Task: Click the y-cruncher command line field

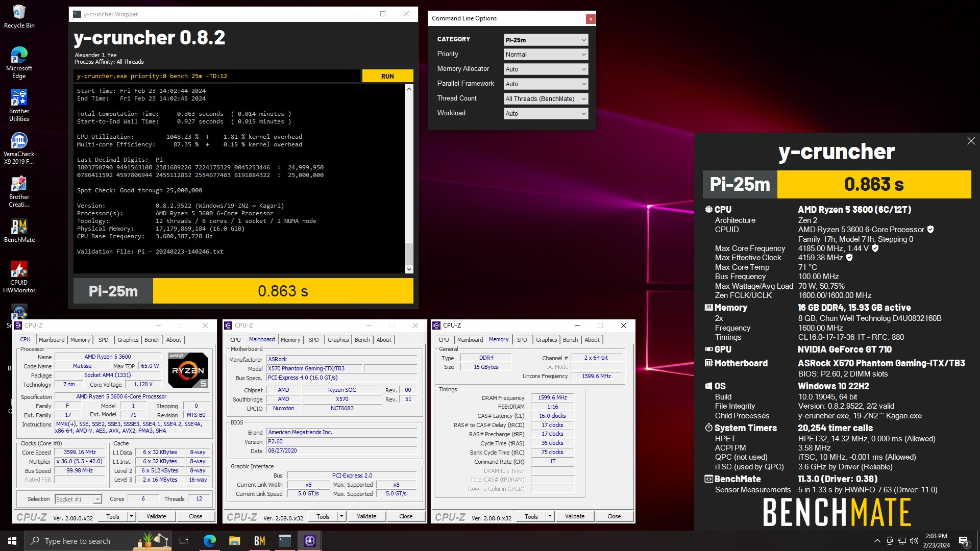Action: (217, 76)
